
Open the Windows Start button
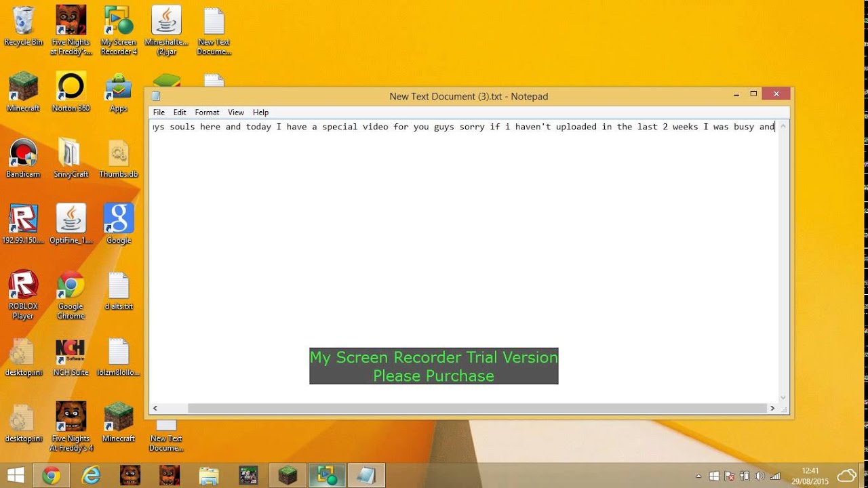point(16,476)
